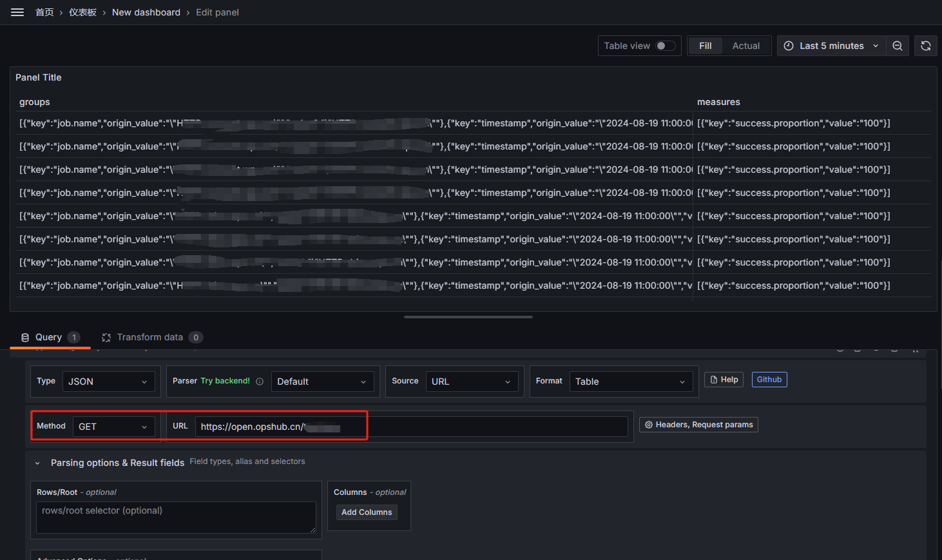
Task: Click the gear icon on Headers, Request params
Action: click(648, 424)
